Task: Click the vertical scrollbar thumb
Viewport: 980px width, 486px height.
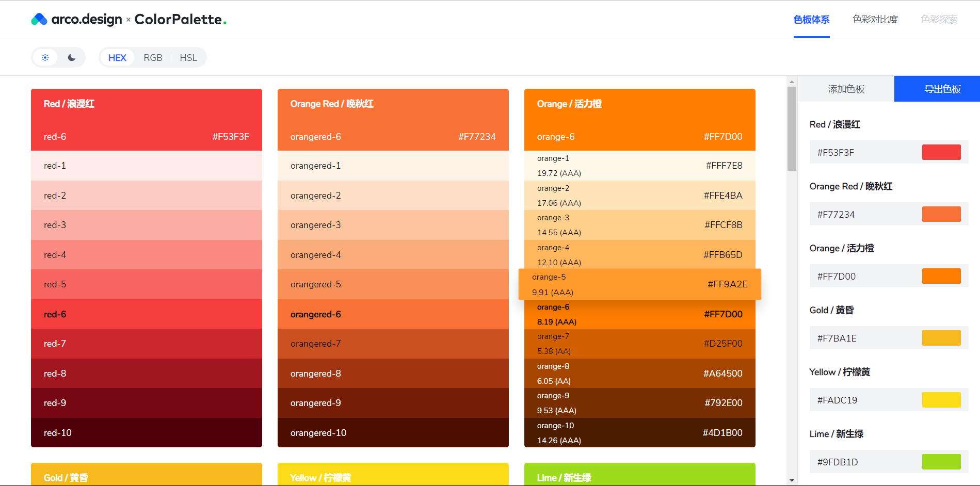Action: [x=792, y=128]
